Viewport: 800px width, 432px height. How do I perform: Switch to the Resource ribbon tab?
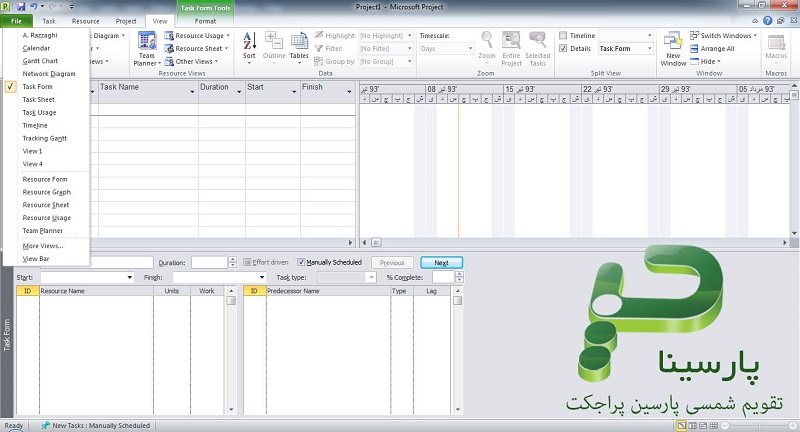coord(85,21)
